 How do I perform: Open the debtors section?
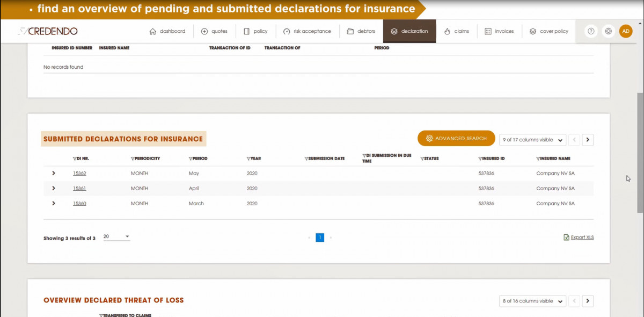tap(361, 31)
